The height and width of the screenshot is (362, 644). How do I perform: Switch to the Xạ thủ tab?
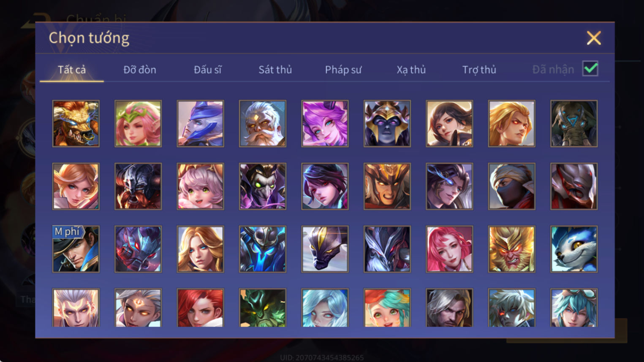[411, 70]
